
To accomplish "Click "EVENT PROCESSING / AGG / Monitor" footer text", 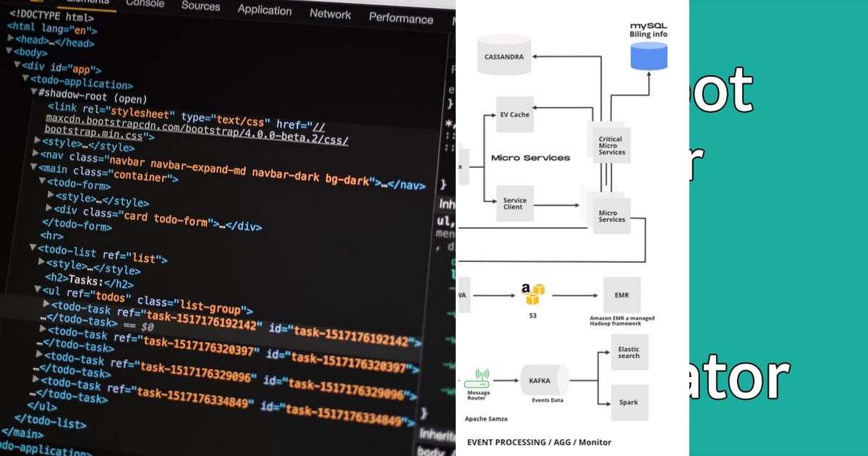I will (x=539, y=442).
